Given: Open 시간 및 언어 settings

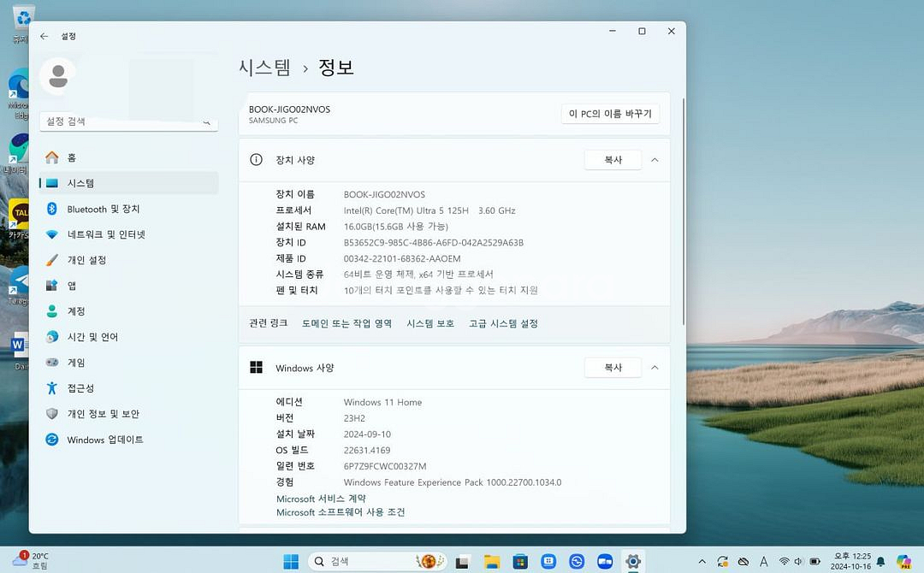Looking at the screenshot, I should (x=128, y=337).
